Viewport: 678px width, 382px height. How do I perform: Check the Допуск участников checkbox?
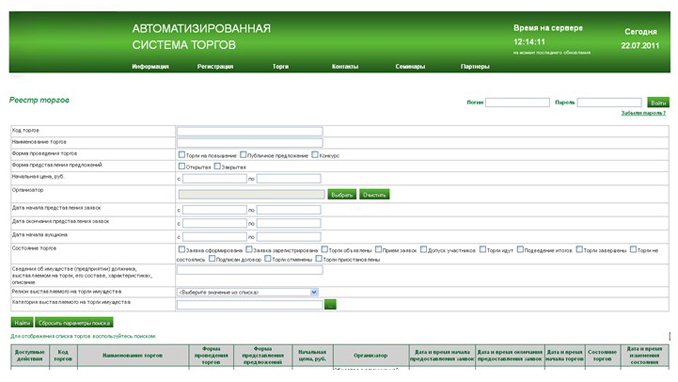(423, 249)
